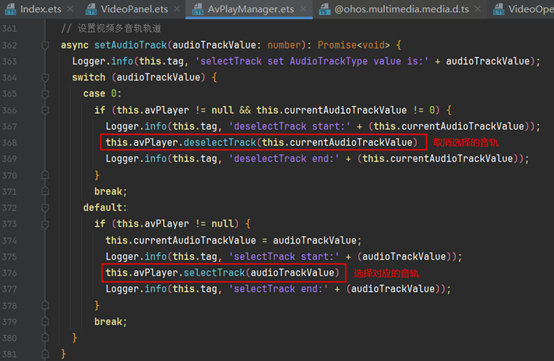The image size is (554, 361).
Task: Collapse the switch block at line 364
Action: pos(45,77)
